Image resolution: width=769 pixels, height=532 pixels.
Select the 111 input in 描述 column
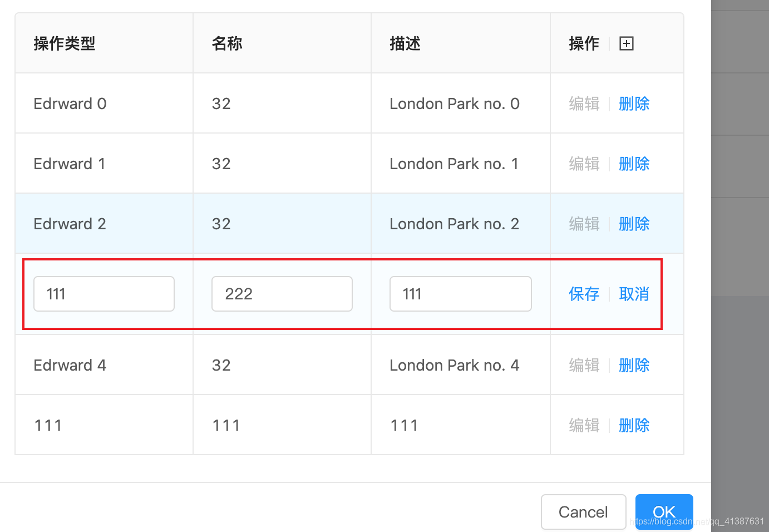(461, 294)
